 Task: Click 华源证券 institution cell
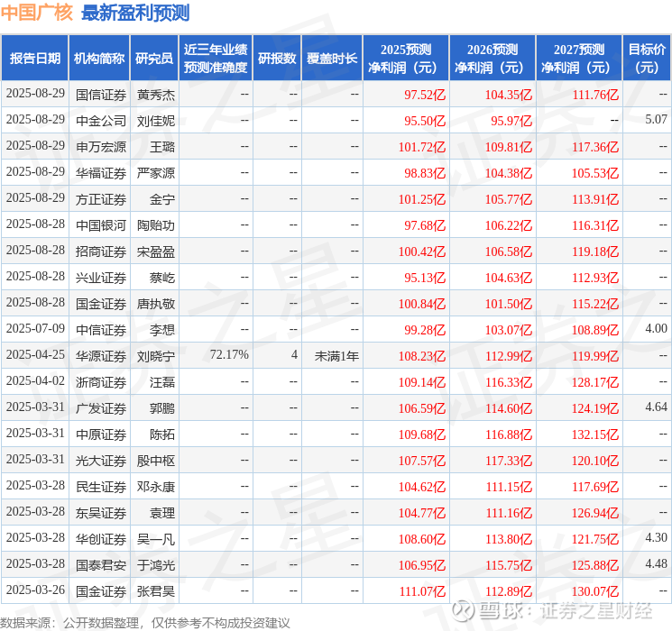pos(101,356)
